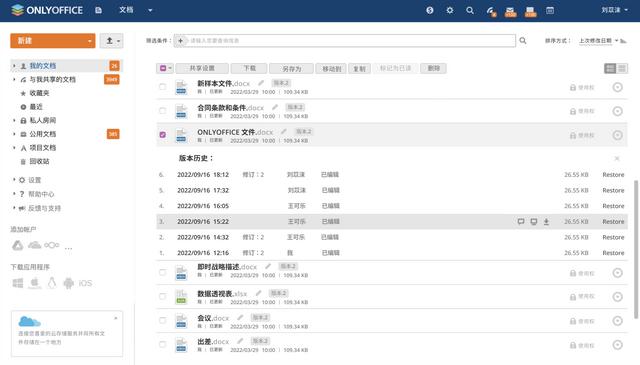640x365 pixels.
Task: Open 帮助中心 help center
Action: coord(41,194)
